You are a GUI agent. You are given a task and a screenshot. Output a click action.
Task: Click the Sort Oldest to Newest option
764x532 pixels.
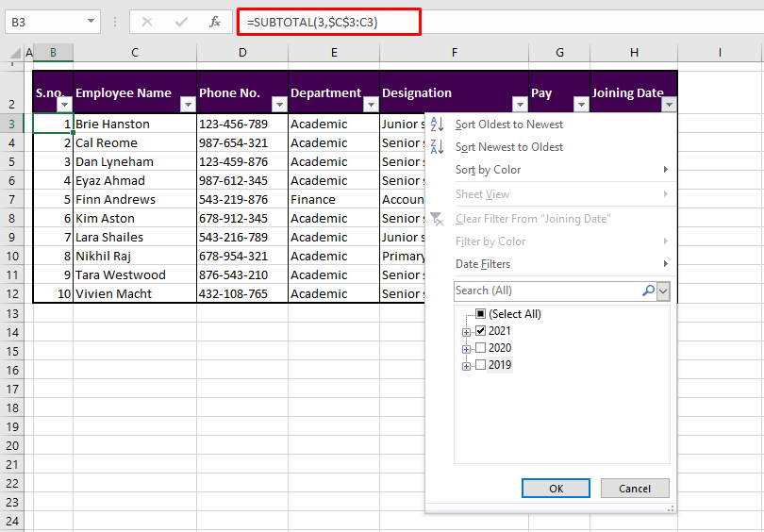coord(508,125)
